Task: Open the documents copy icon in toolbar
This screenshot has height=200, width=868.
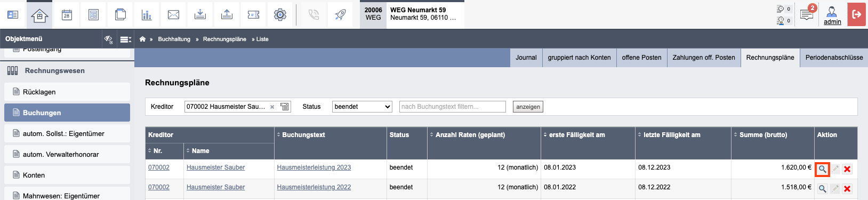Action: [120, 14]
